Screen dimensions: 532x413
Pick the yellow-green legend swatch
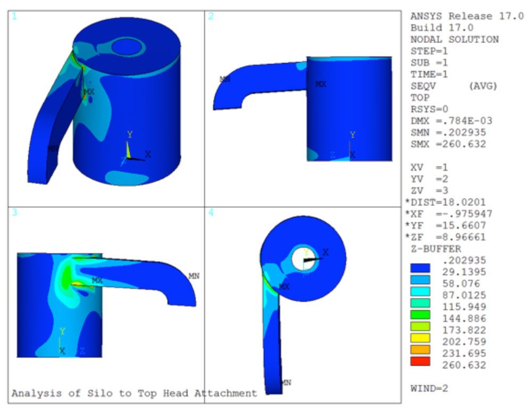(420, 326)
